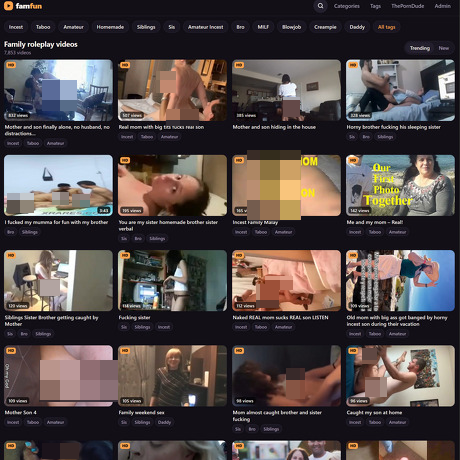Viewport: 460px width, 460px height.
Task: Select the MILF tag pill
Action: tap(263, 27)
